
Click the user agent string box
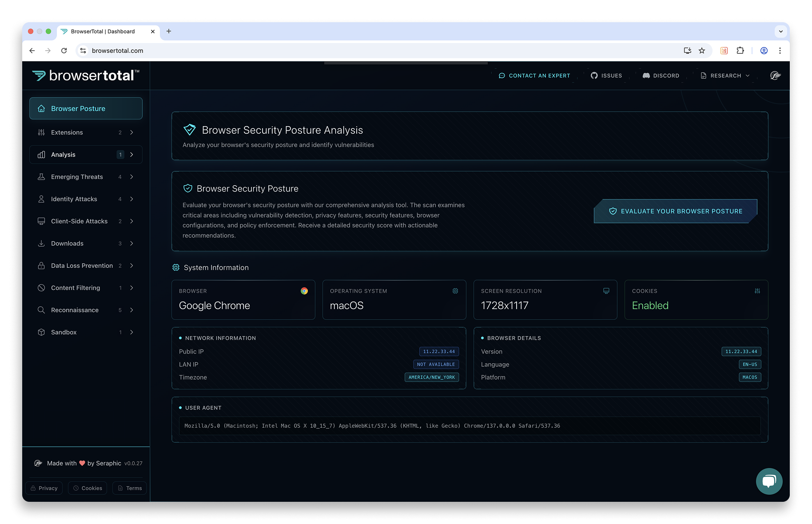[x=470, y=426]
